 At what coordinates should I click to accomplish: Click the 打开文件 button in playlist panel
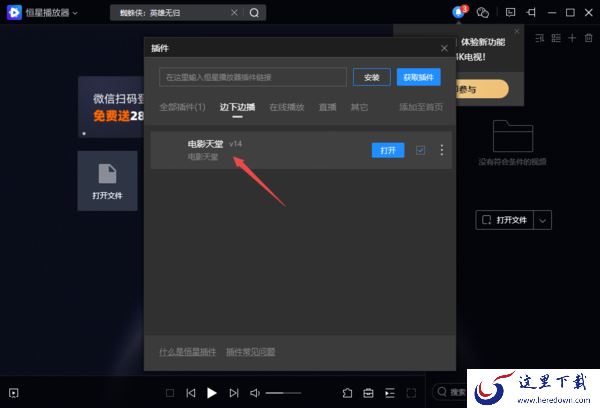504,220
